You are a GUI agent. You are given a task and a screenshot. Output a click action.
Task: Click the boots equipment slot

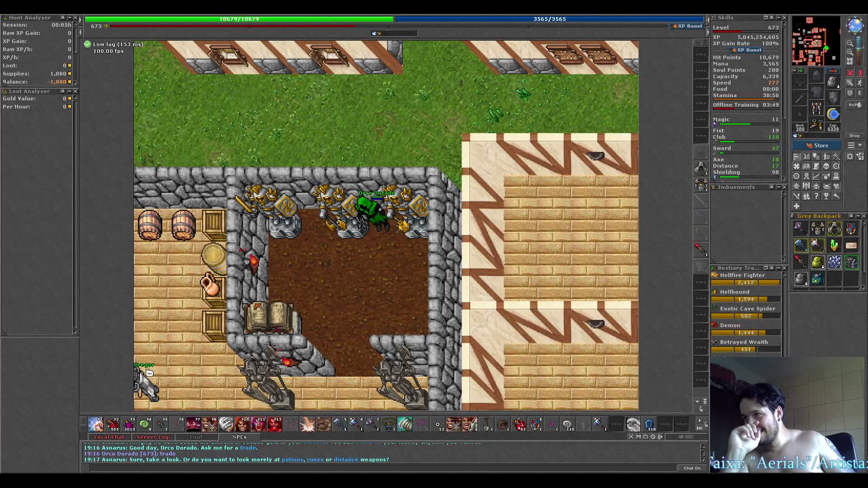coord(816,124)
